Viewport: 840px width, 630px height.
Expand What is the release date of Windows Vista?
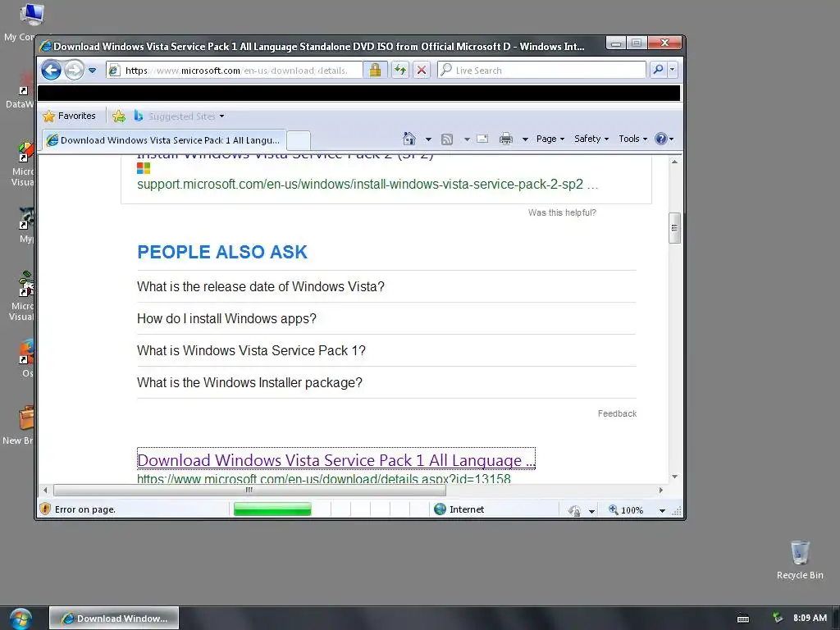coord(386,286)
